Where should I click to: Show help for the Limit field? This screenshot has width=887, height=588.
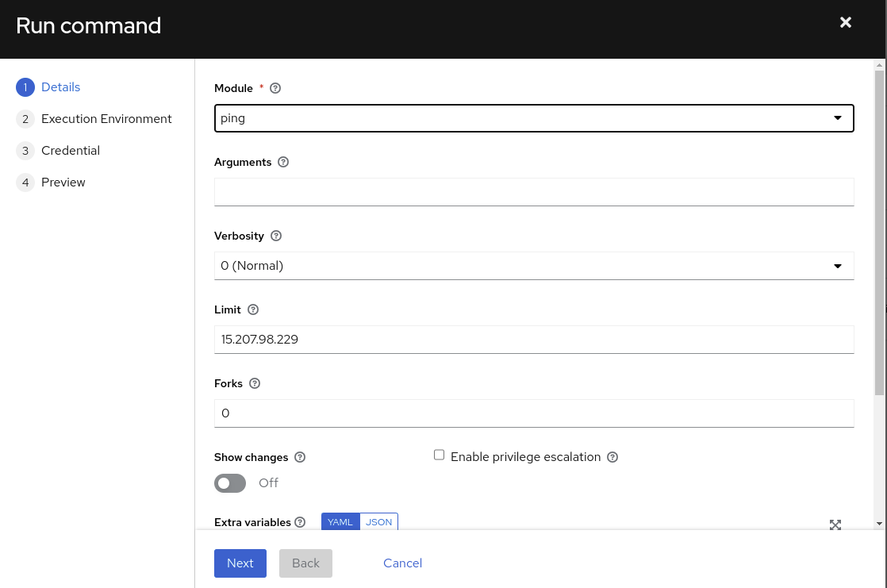(253, 309)
